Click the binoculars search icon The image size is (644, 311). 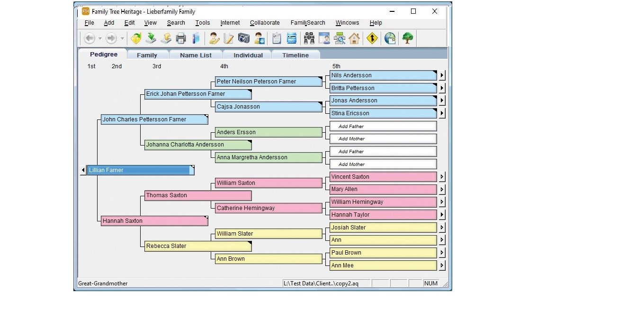tap(309, 38)
